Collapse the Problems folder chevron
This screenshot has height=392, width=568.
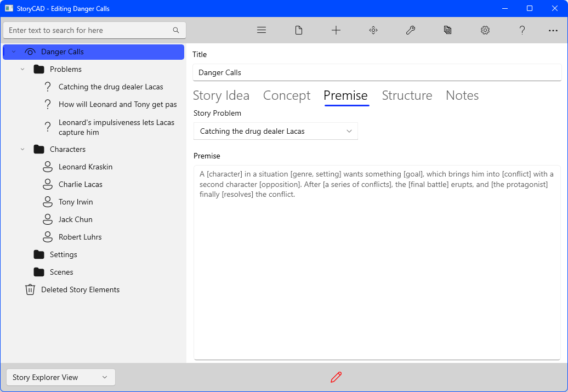tap(22, 70)
